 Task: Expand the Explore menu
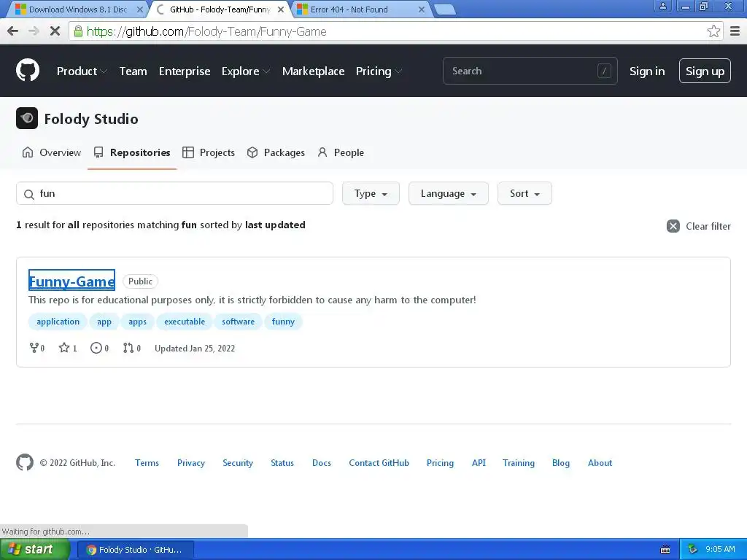point(246,71)
